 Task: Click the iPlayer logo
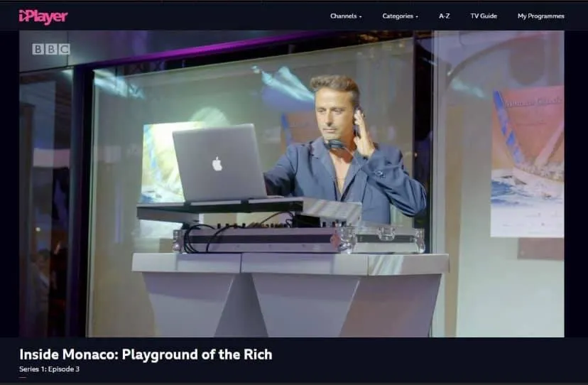click(x=43, y=16)
